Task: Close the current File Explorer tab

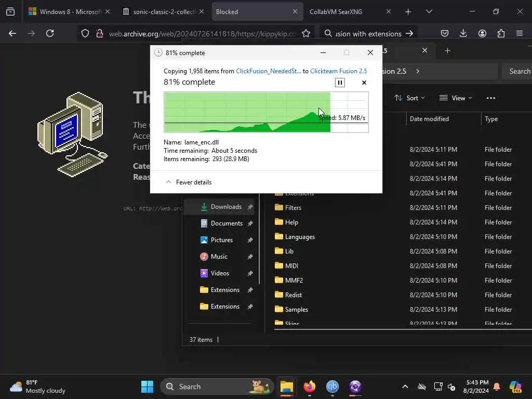Action: (424, 50)
